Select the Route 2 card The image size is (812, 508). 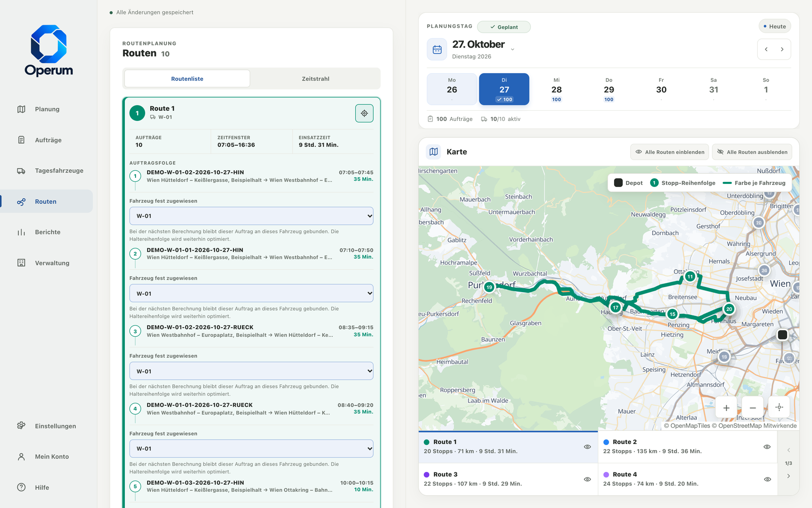click(688, 447)
